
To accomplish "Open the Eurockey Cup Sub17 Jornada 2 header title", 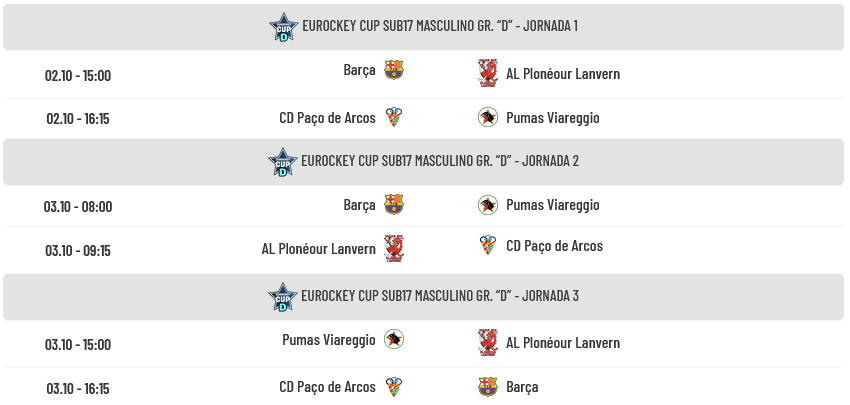I will pos(440,161).
